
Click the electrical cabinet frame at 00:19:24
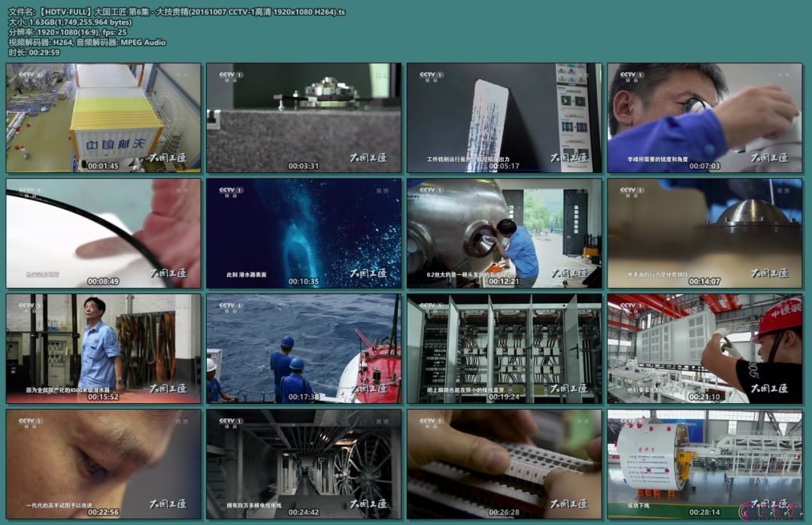click(x=504, y=349)
